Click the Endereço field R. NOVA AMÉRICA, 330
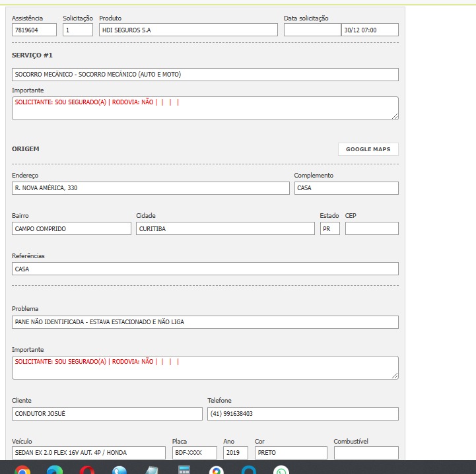This screenshot has width=476, height=474. point(151,188)
